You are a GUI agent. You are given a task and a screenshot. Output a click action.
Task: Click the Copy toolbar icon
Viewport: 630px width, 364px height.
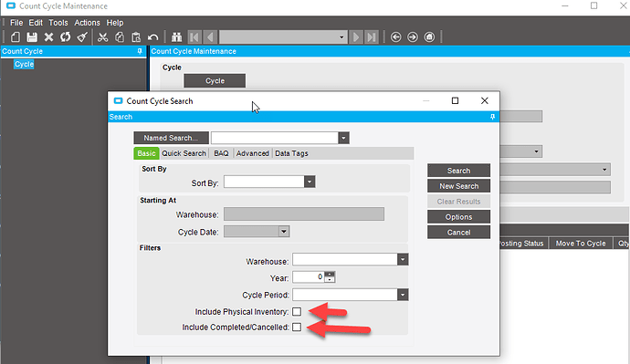tap(120, 37)
